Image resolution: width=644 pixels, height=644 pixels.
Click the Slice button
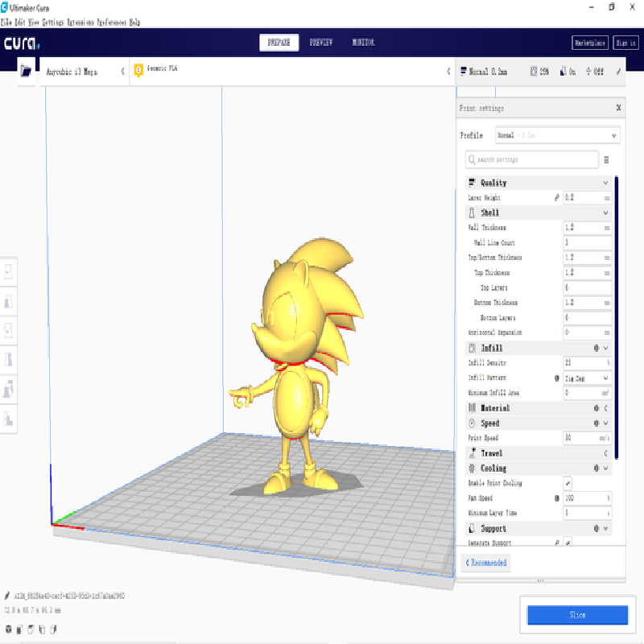[x=577, y=615]
